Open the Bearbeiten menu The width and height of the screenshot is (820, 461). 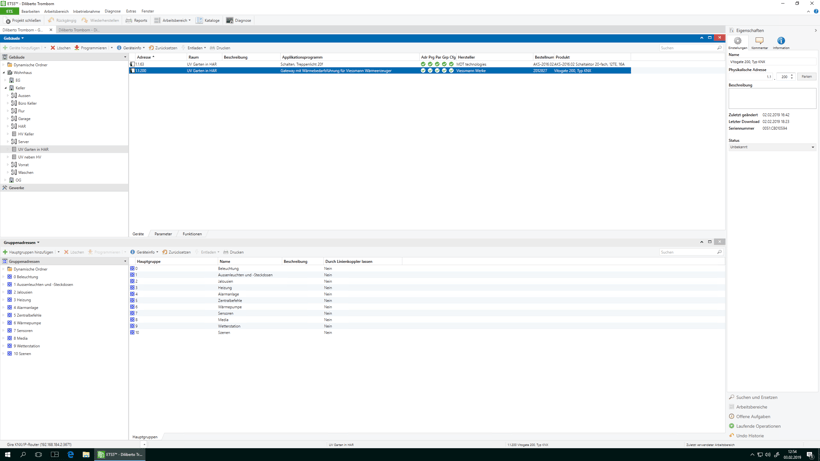(x=30, y=11)
